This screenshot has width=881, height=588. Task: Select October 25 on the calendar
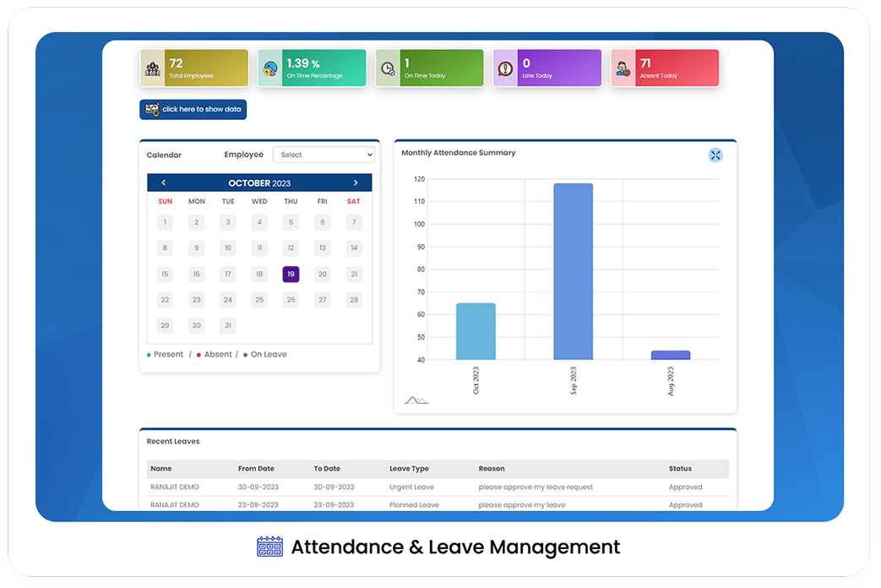tap(259, 300)
